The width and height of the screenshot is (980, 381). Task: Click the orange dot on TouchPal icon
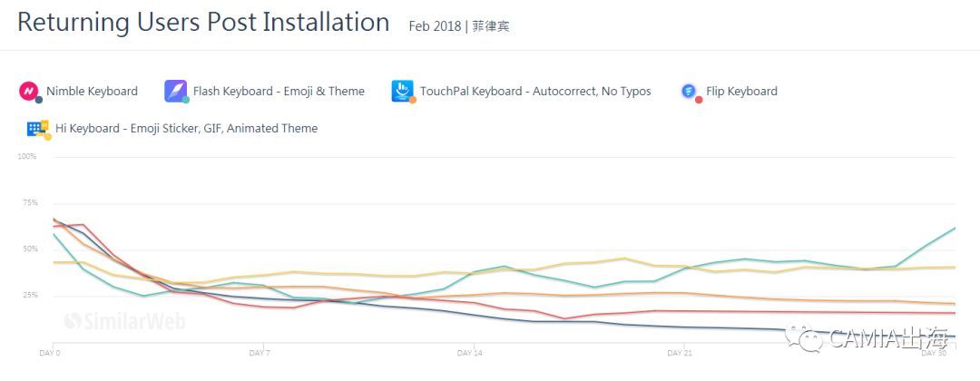coord(413,100)
